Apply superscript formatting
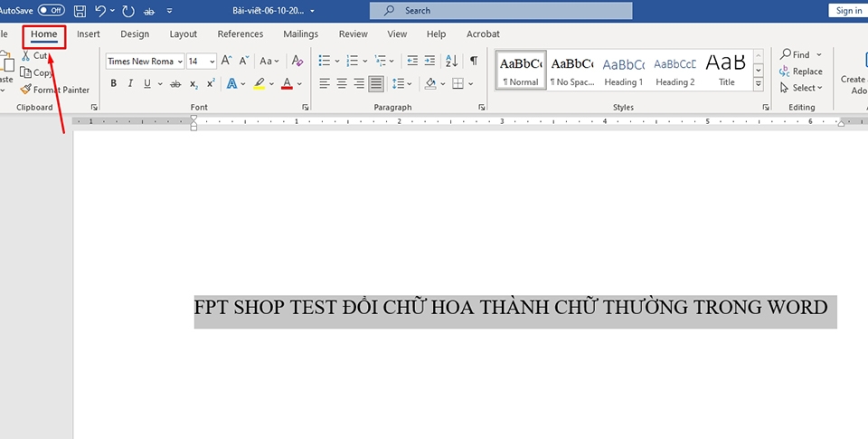 pyautogui.click(x=211, y=83)
